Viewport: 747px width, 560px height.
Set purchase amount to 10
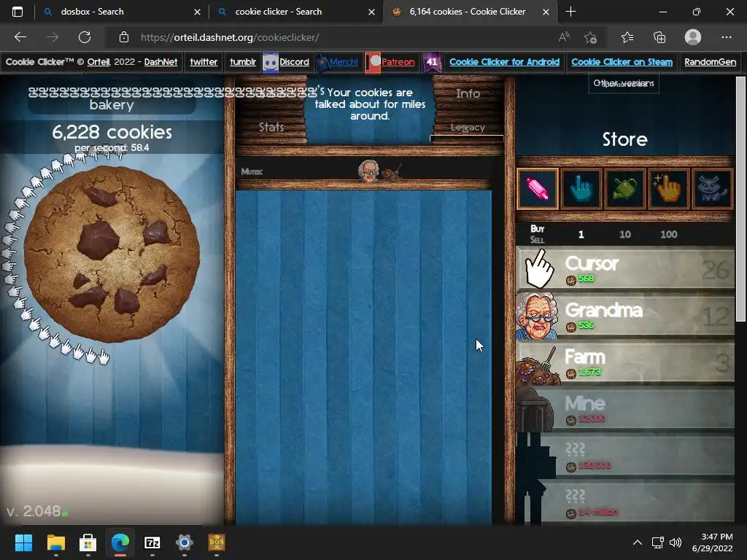point(625,234)
